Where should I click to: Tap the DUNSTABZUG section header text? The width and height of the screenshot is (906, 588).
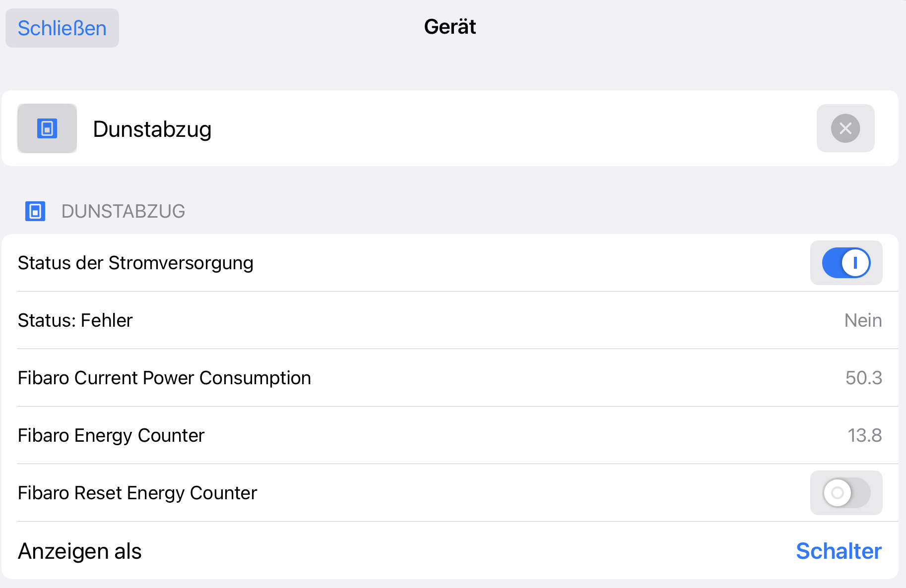coord(123,211)
